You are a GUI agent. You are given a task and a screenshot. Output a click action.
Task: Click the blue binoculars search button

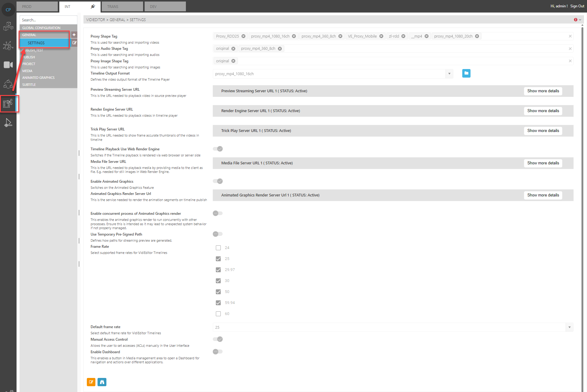click(102, 382)
